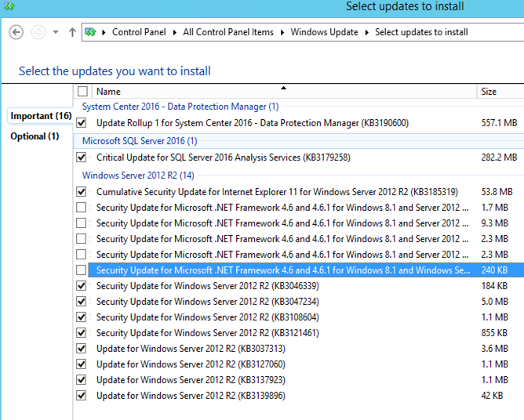Check the 240 KB .NET Framework update checkbox
The image size is (524, 420).
coord(82,270)
